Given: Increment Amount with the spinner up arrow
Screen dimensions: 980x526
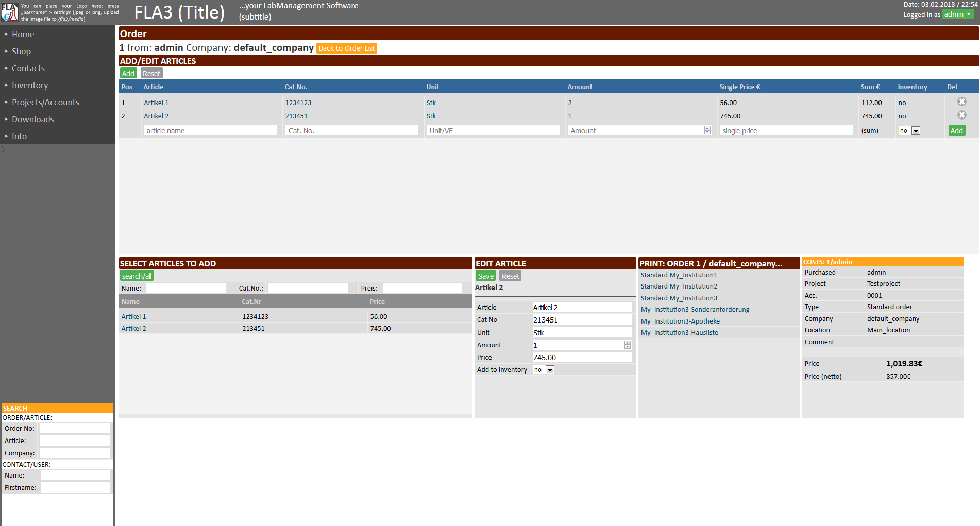Looking at the screenshot, I should [627, 342].
